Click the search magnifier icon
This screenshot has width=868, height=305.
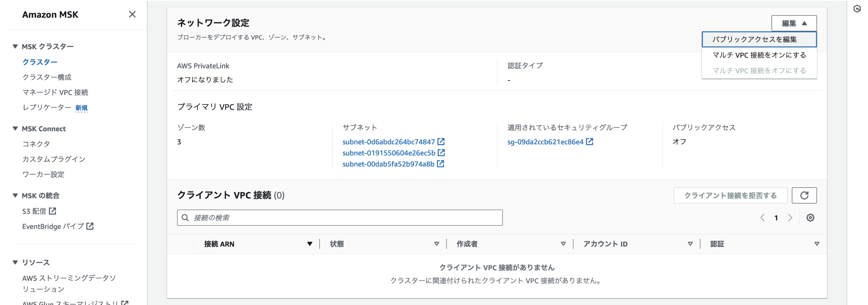click(185, 218)
